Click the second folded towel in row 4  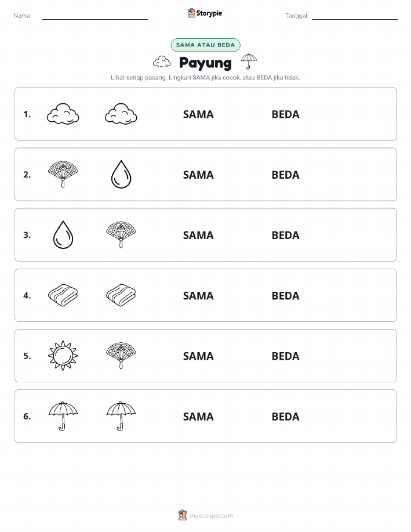121,295
